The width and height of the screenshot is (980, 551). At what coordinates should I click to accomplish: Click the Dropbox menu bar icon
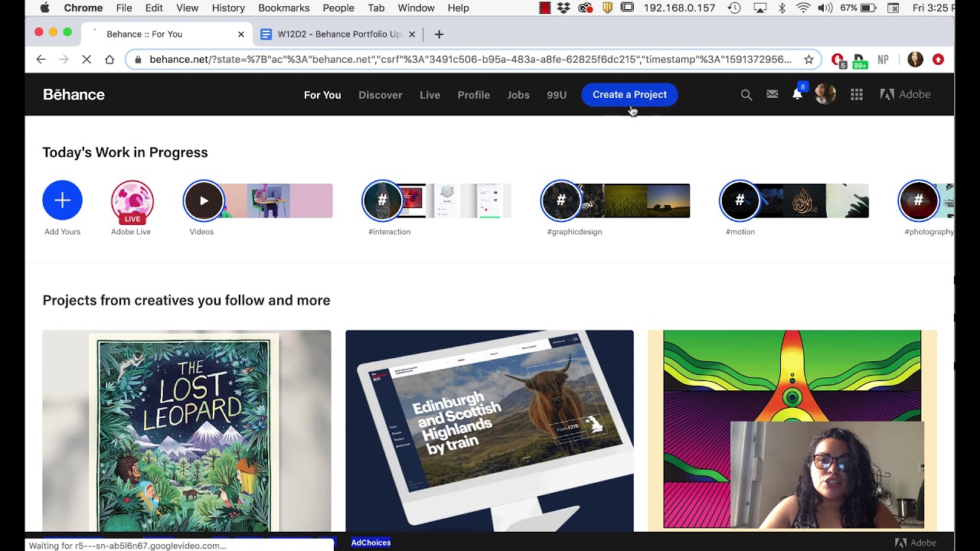click(x=563, y=8)
